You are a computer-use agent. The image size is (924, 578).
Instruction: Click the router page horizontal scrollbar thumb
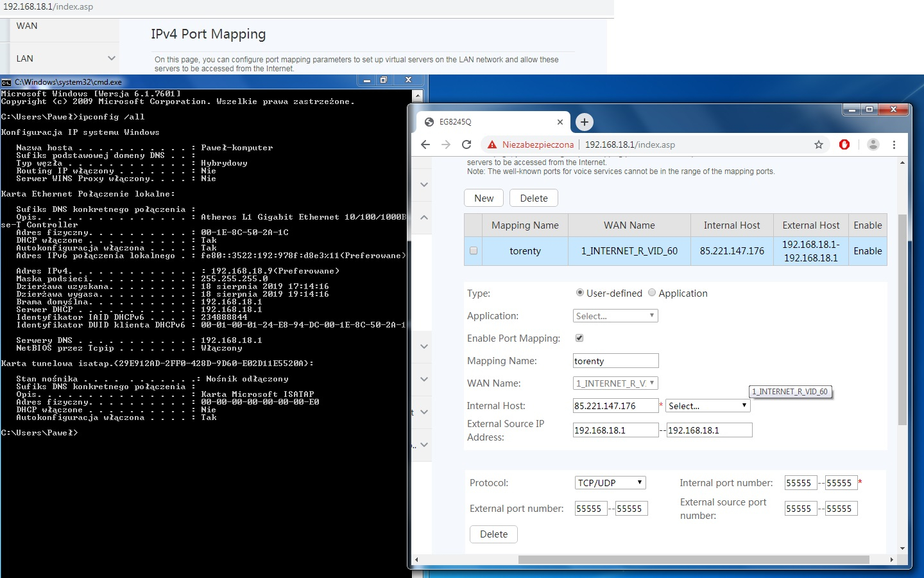coord(694,559)
